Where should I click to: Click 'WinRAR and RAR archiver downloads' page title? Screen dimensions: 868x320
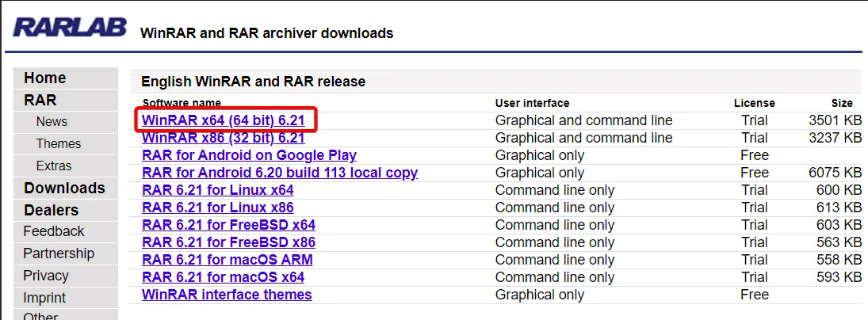point(267,32)
